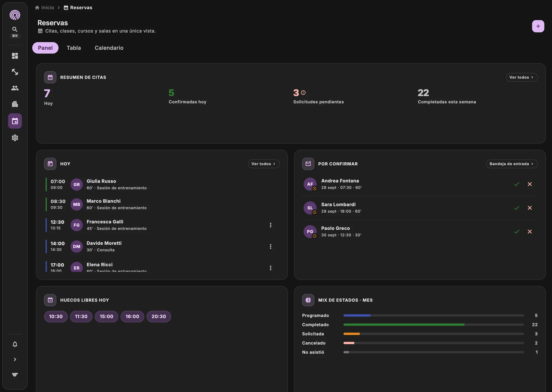
Task: Open the dumbbell workouts icon in sidebar
Action: tap(15, 72)
